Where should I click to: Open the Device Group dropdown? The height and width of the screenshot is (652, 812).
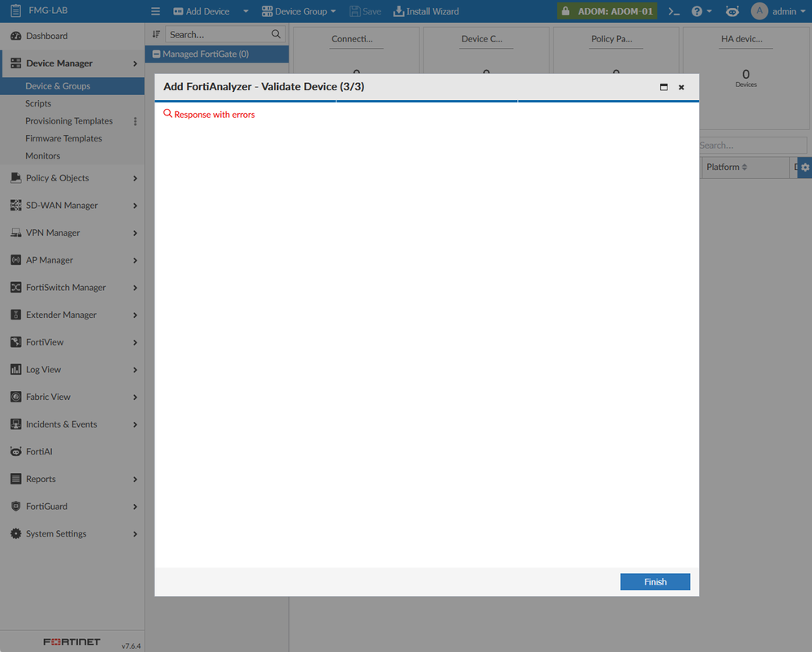(297, 11)
